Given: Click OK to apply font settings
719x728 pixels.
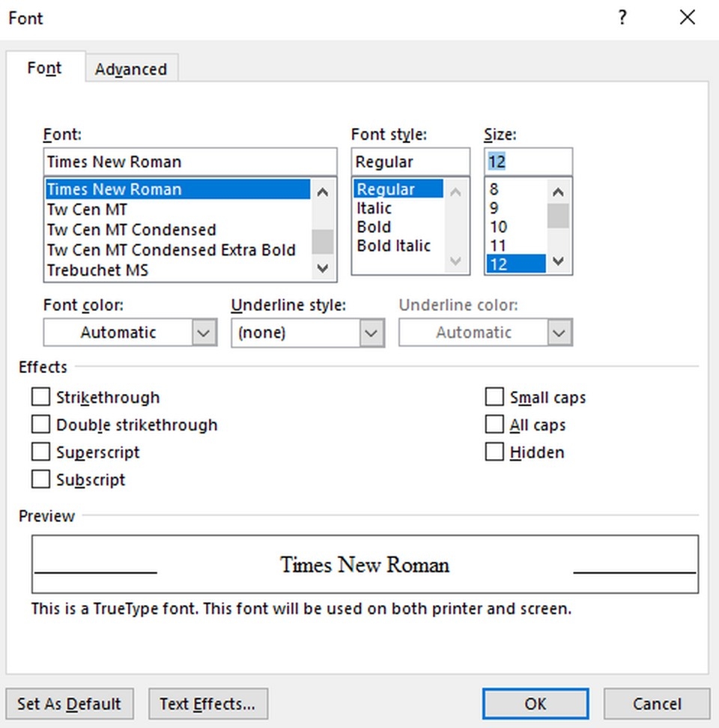Looking at the screenshot, I should (x=535, y=704).
